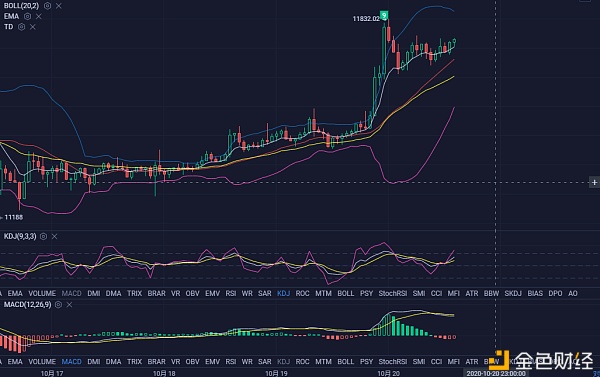The width and height of the screenshot is (600, 377).
Task: Select SKDJ tab in row under KDJ panel
Action: 513,294
